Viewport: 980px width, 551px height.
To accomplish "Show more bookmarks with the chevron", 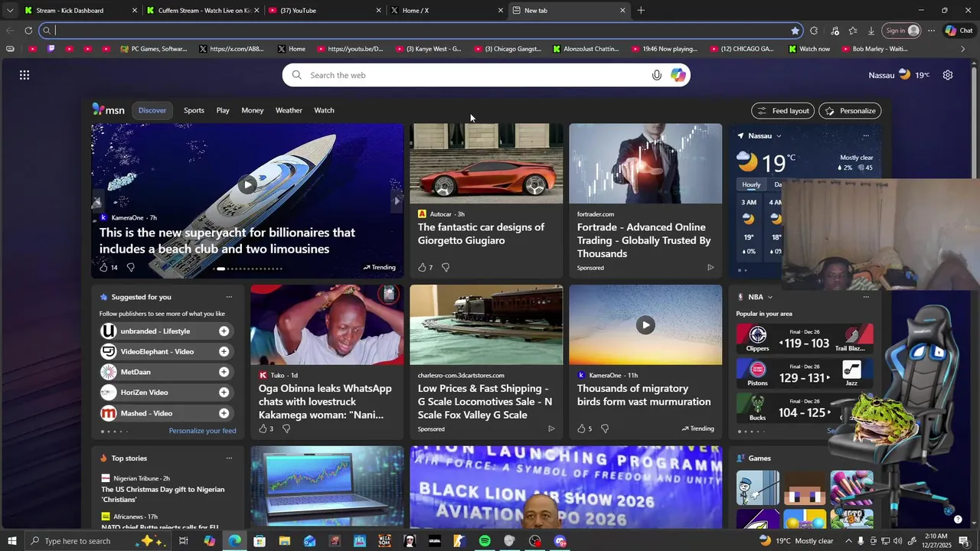I will pyautogui.click(x=963, y=49).
